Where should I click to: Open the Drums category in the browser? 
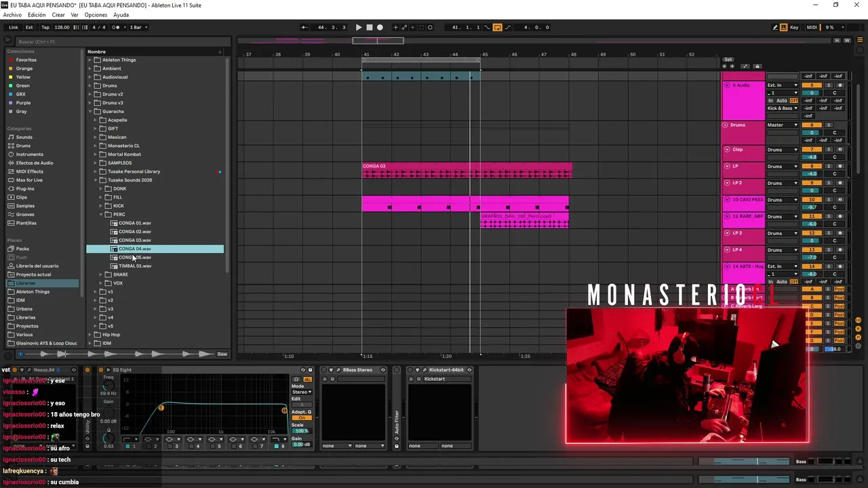(23, 146)
